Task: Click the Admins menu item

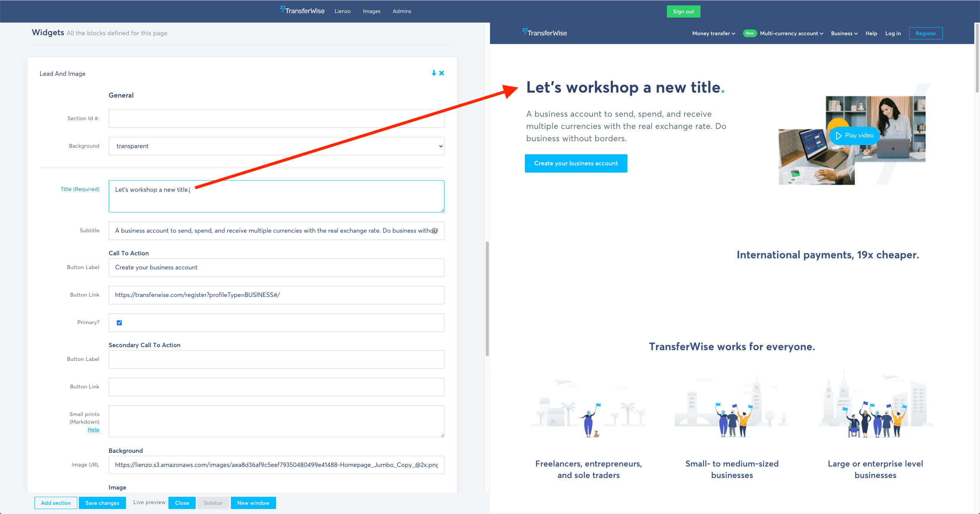Action: tap(402, 11)
